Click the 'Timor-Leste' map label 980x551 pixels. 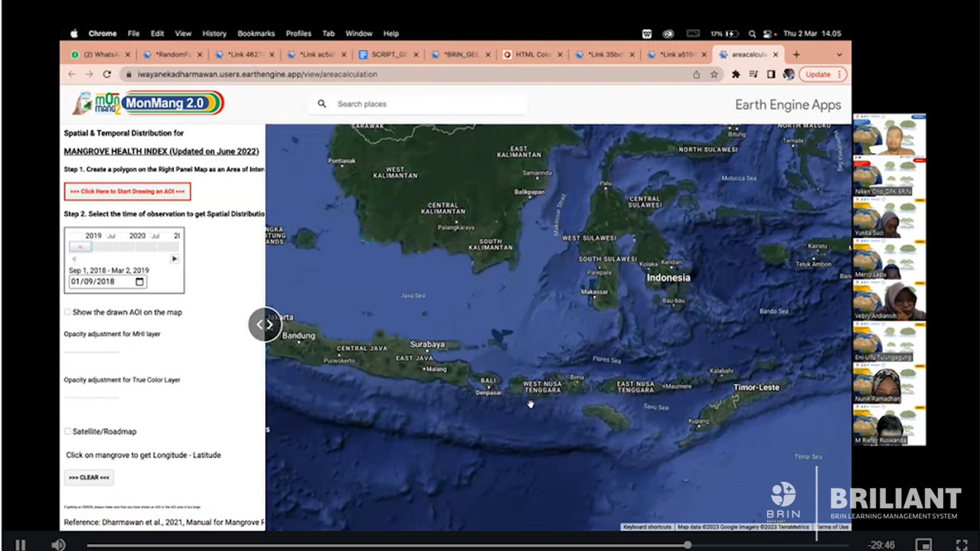756,387
